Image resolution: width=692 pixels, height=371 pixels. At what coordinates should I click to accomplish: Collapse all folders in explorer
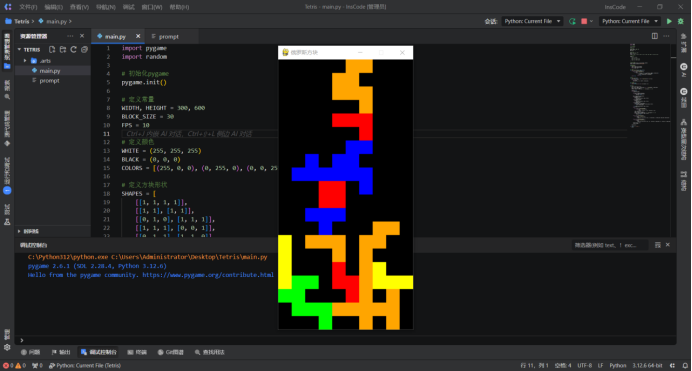coord(84,49)
